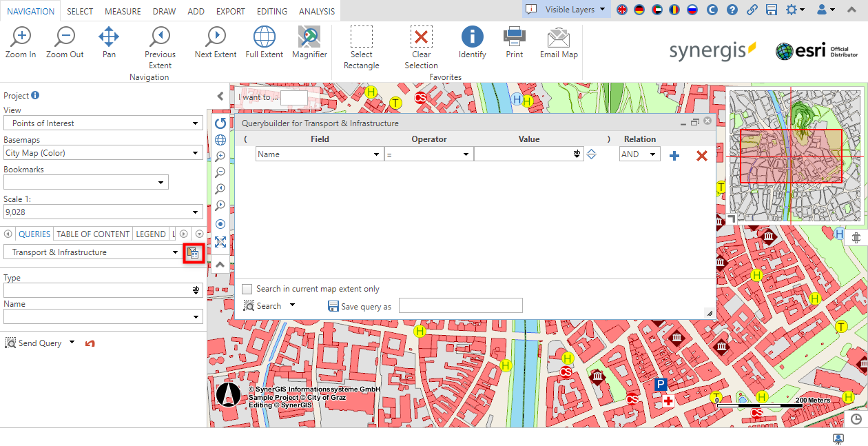
Task: Open the Identify tool
Action: click(472, 41)
